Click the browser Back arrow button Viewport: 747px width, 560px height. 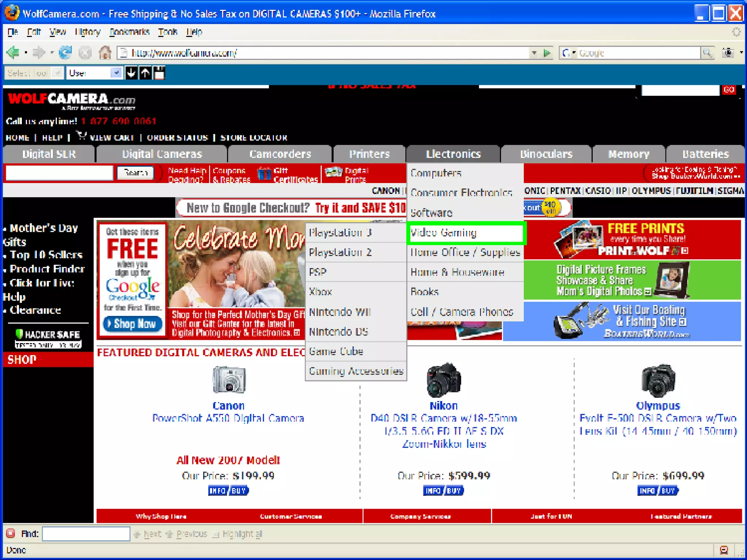pos(13,53)
